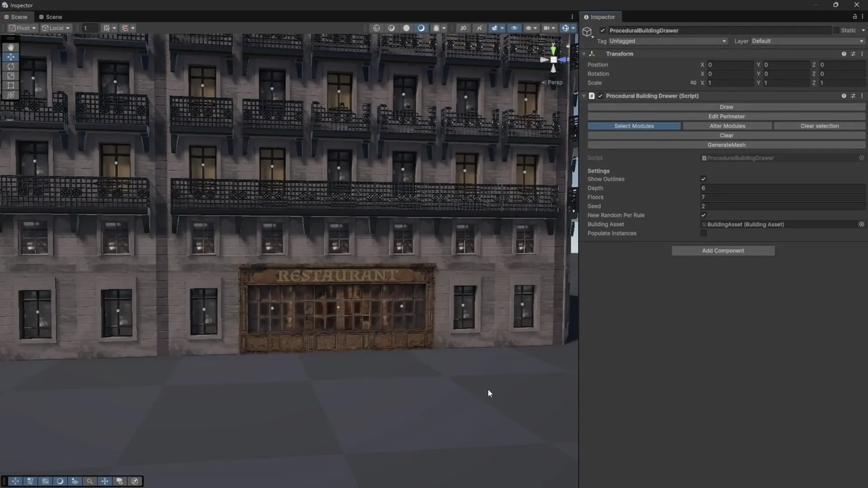Select the Inspector panel tab

click(x=599, y=17)
